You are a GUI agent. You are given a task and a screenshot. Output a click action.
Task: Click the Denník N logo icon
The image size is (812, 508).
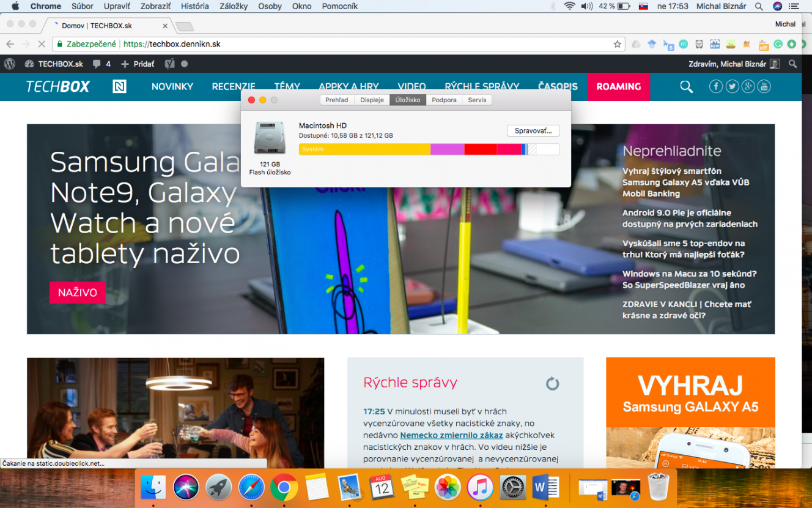(119, 87)
